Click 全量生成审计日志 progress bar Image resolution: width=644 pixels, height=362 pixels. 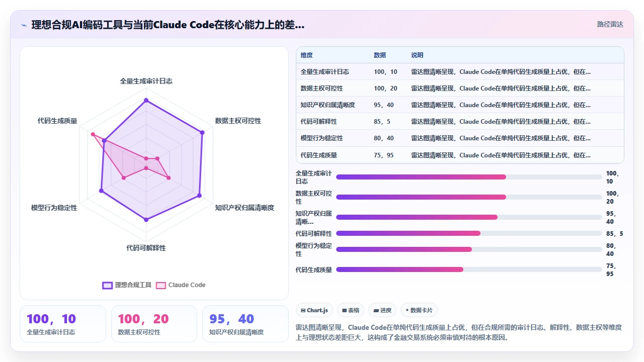tap(469, 177)
